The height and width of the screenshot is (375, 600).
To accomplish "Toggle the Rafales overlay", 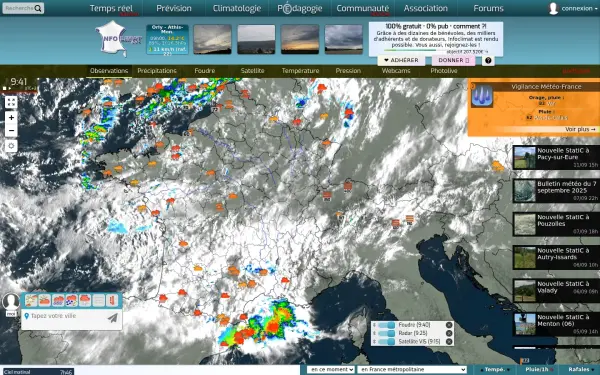I will [x=580, y=370].
